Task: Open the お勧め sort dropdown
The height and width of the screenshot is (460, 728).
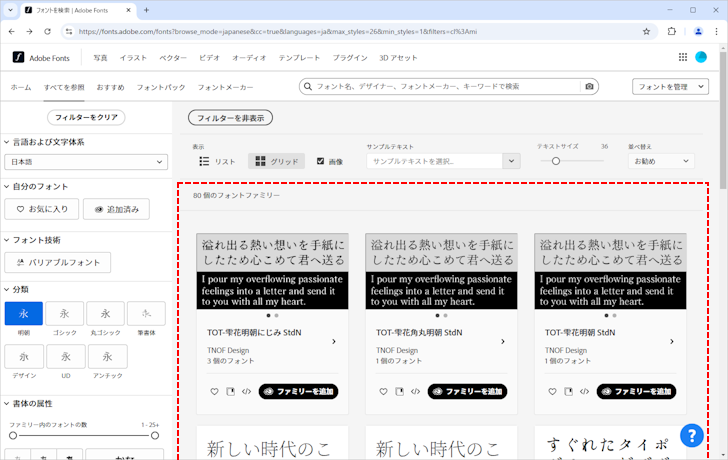Action: (661, 161)
